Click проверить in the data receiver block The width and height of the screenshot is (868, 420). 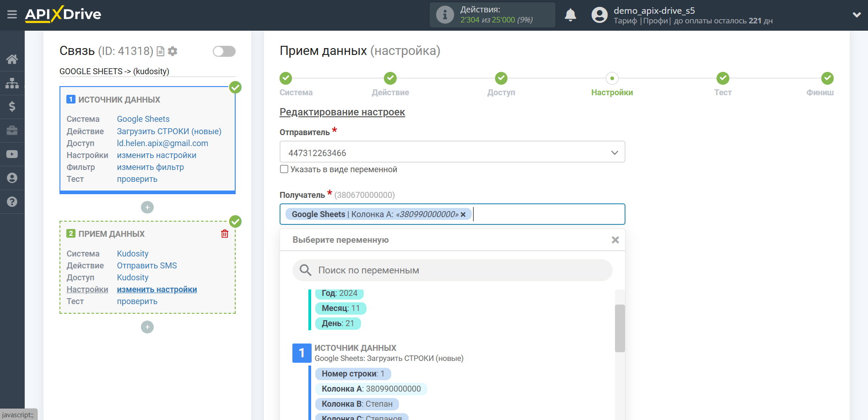[x=137, y=301]
